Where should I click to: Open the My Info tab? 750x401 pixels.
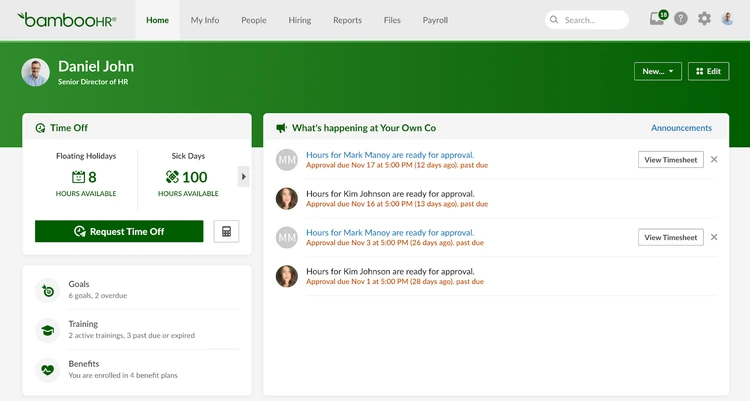point(205,20)
